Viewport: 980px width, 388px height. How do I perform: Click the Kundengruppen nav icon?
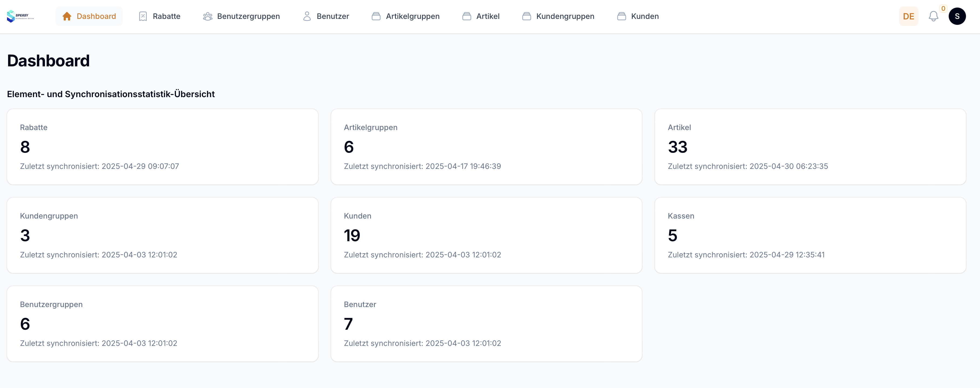click(x=526, y=16)
